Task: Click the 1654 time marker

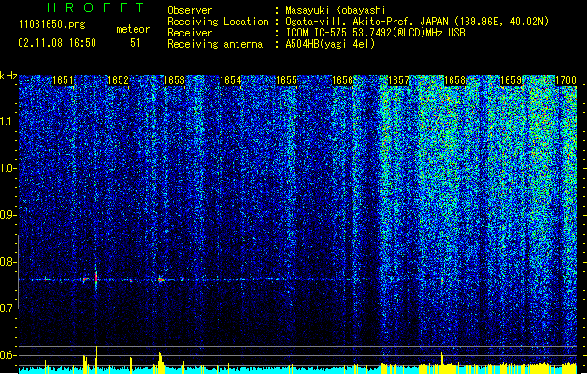Action: [230, 80]
